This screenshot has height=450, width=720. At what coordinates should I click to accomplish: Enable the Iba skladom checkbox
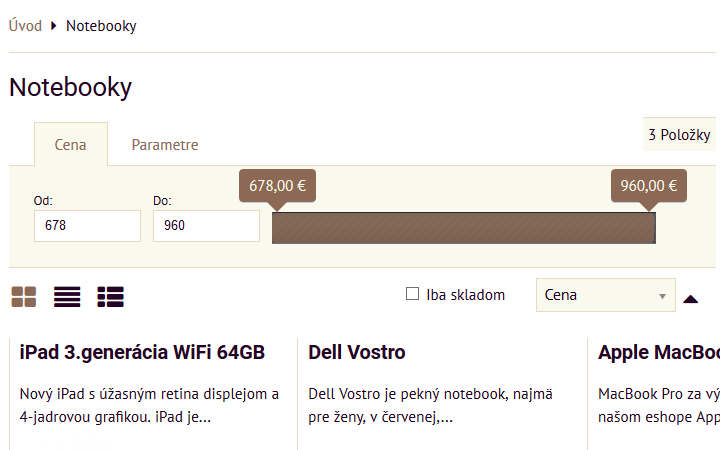coord(412,294)
